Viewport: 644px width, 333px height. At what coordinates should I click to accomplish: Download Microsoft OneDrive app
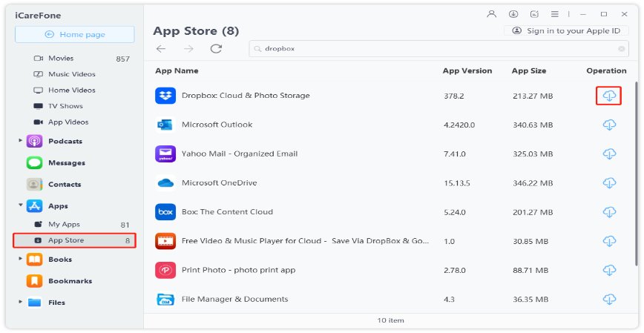609,183
